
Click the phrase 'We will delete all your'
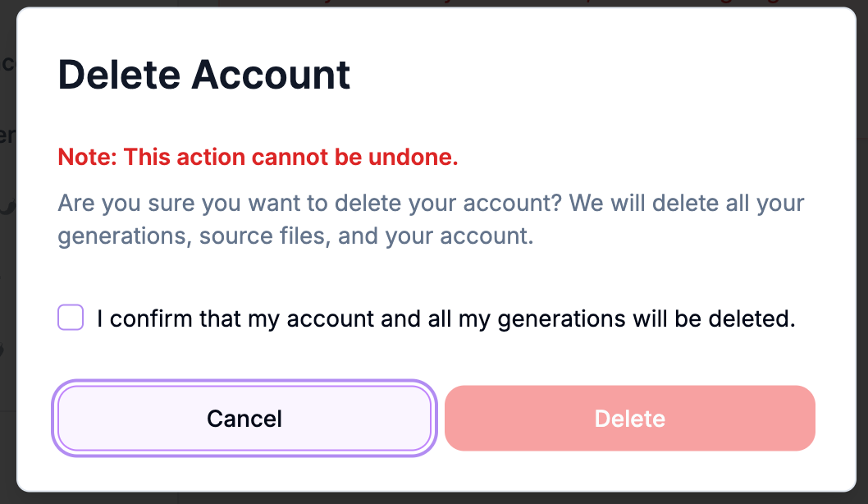(687, 204)
